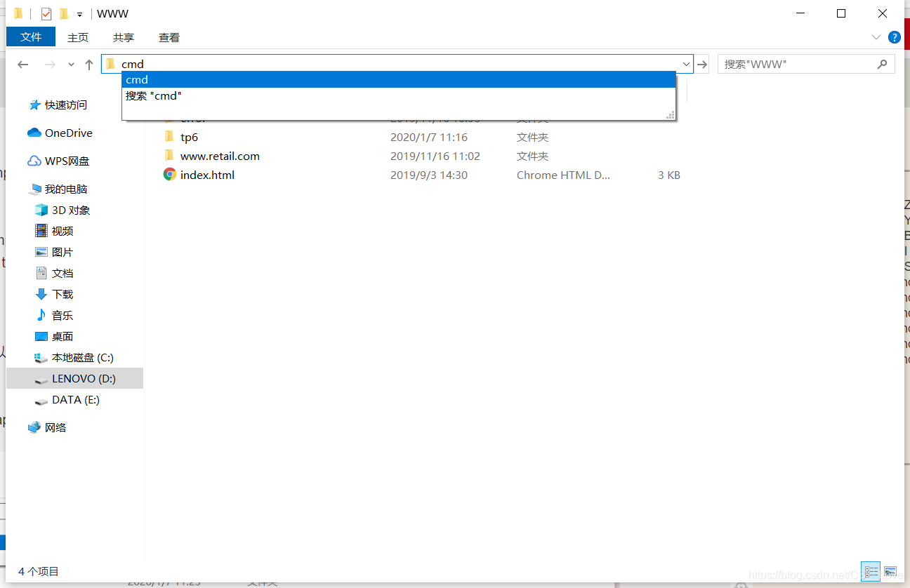The width and height of the screenshot is (910, 588).
Task: Open the 视频 folder in sidebar
Action: tap(62, 232)
